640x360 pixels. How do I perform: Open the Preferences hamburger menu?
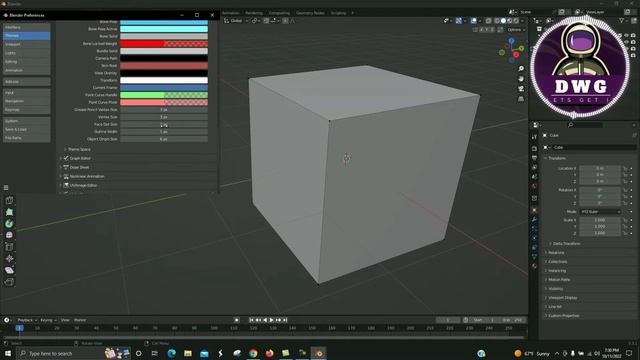tap(6, 188)
